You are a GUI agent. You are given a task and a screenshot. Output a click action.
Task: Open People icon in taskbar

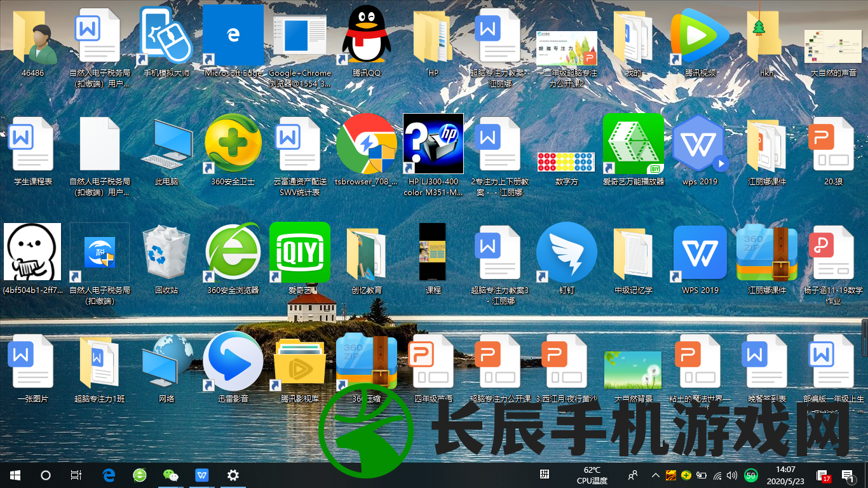point(633,475)
